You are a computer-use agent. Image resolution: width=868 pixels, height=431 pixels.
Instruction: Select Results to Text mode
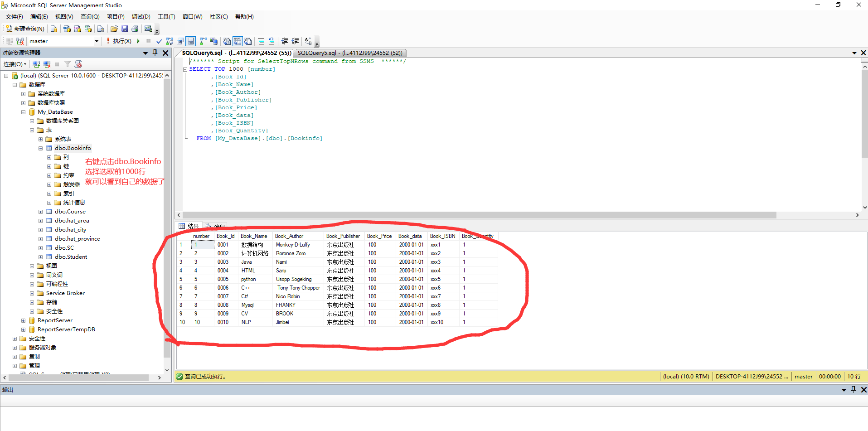pos(227,41)
